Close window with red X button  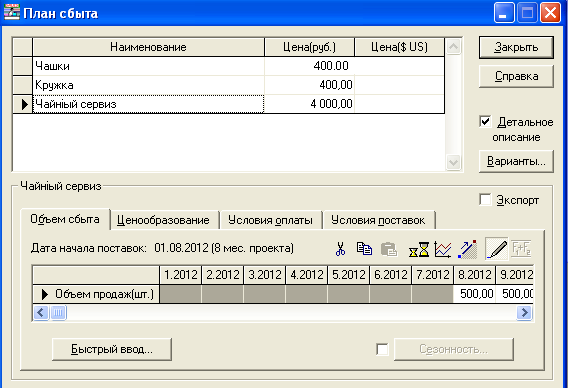tap(550, 13)
